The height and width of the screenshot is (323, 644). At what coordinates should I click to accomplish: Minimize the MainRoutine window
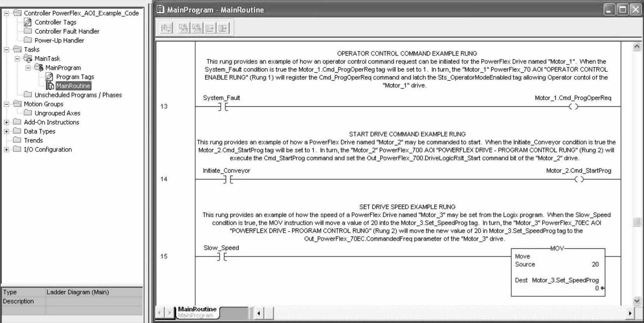[609, 10]
